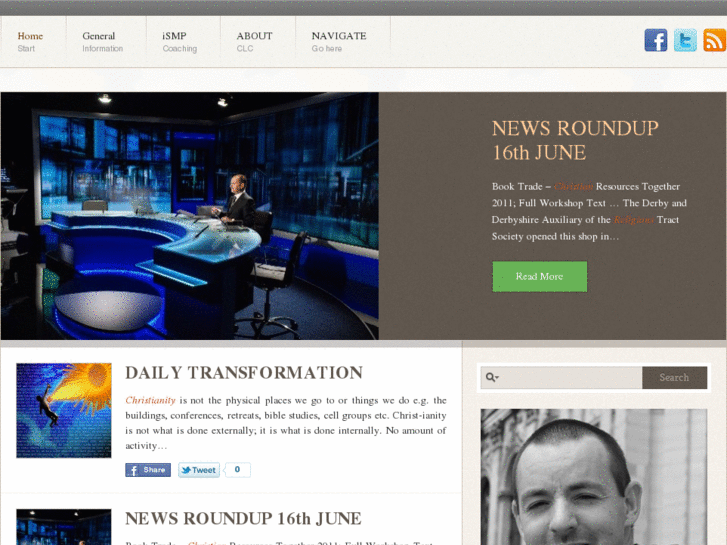Open the news studio featured image
This screenshot has width=727, height=545.
click(x=190, y=216)
